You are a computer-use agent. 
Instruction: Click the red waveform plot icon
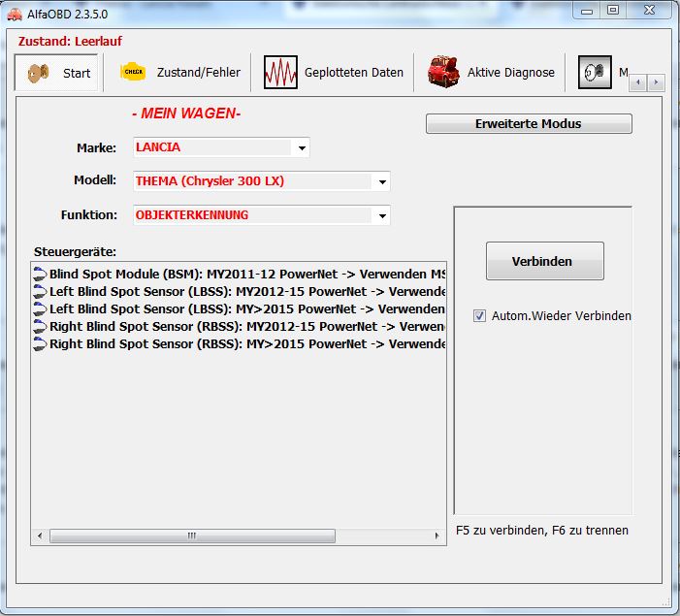(x=280, y=73)
